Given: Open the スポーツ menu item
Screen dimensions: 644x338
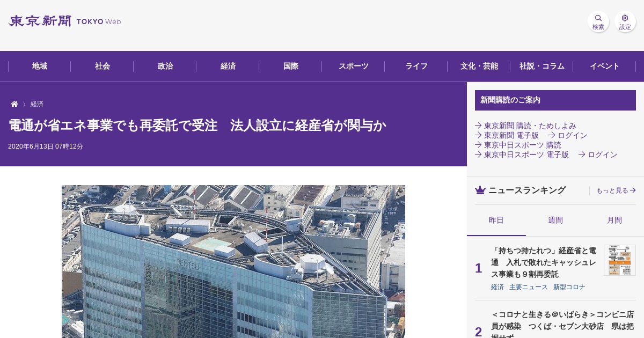Looking at the screenshot, I should tap(354, 67).
